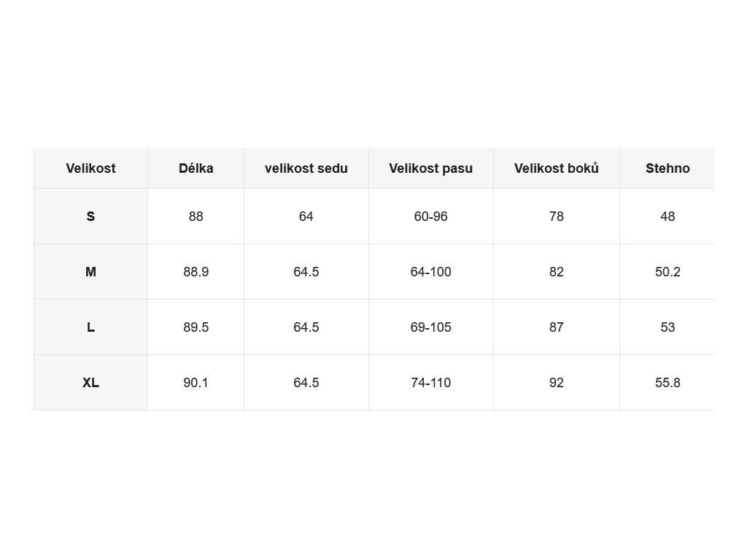The image size is (747, 560).
Task: Select the 90.1 length cell
Action: [196, 382]
